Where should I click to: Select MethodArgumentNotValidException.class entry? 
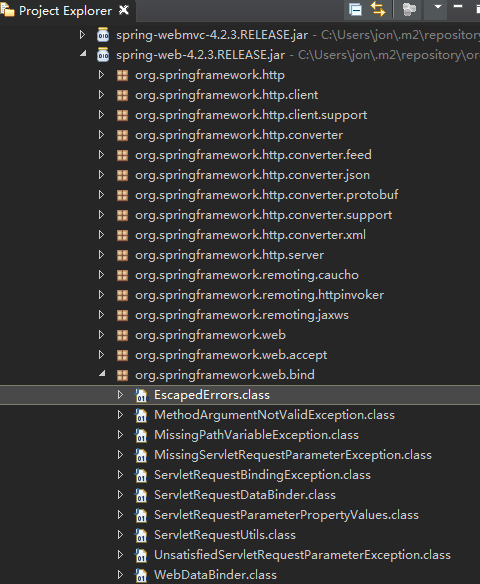point(274,415)
